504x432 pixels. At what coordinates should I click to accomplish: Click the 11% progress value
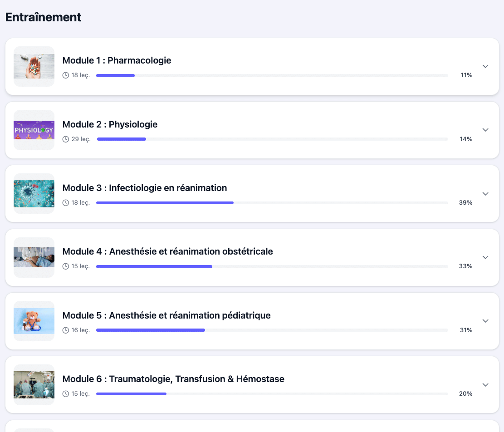point(466,75)
